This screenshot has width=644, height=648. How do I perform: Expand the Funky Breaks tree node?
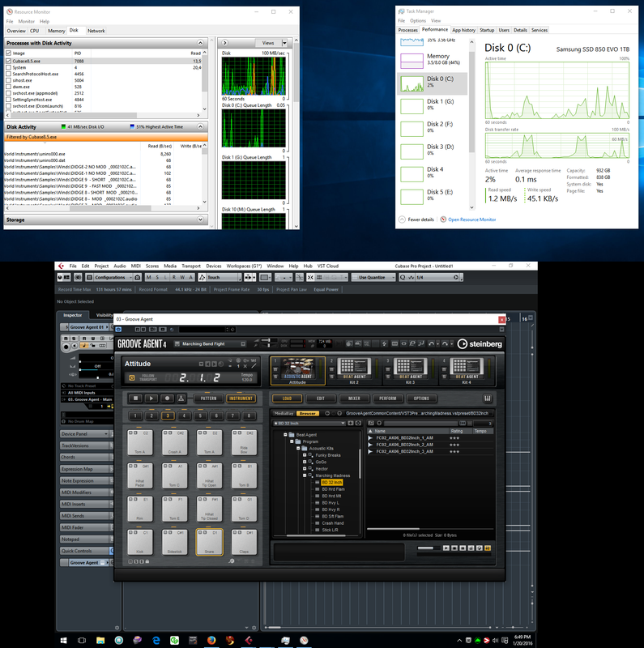click(305, 455)
